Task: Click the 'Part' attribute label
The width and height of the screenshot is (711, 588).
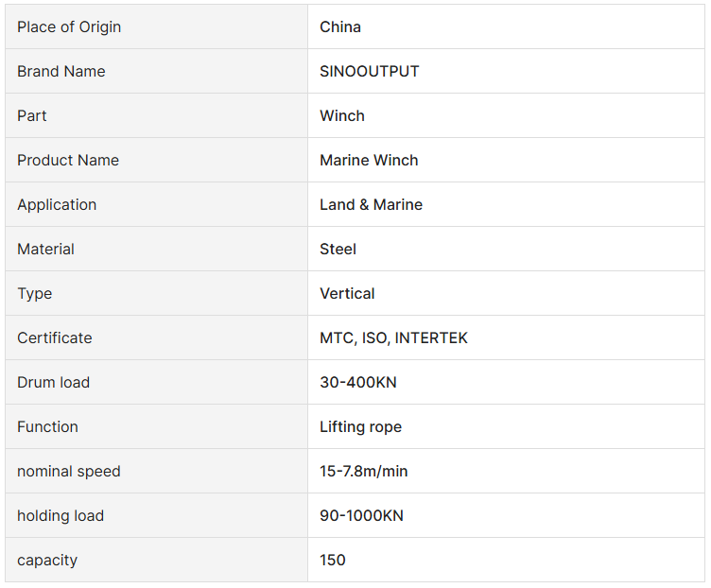Action: tap(32, 115)
